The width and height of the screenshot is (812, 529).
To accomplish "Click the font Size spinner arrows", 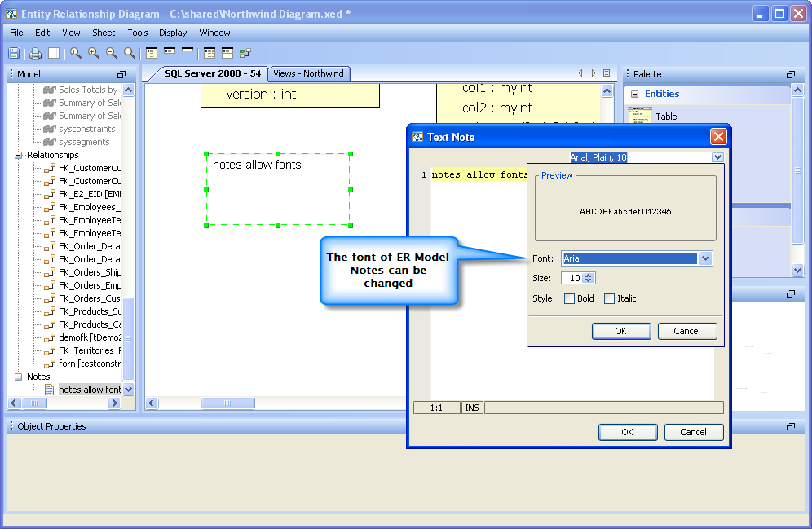I will pyautogui.click(x=589, y=278).
